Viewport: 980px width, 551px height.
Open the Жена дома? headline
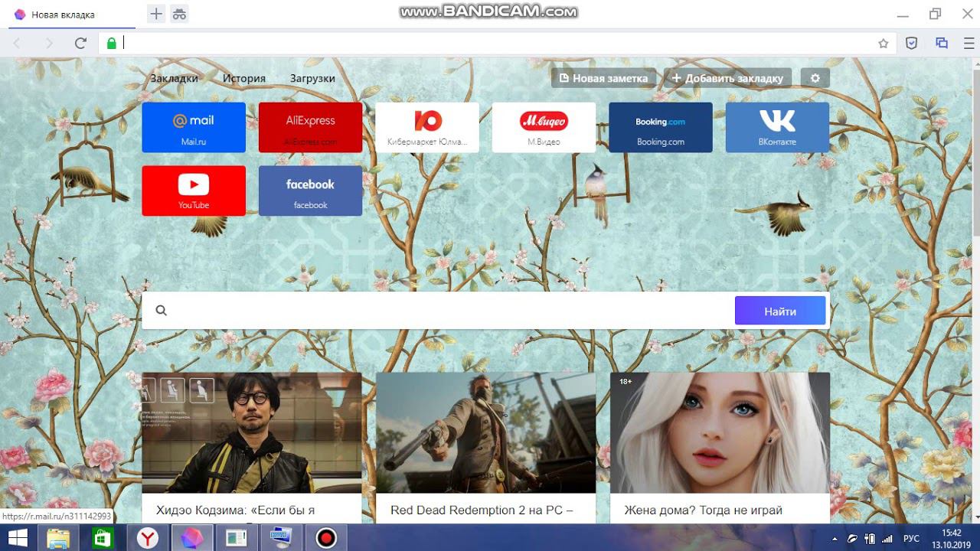[703, 510]
